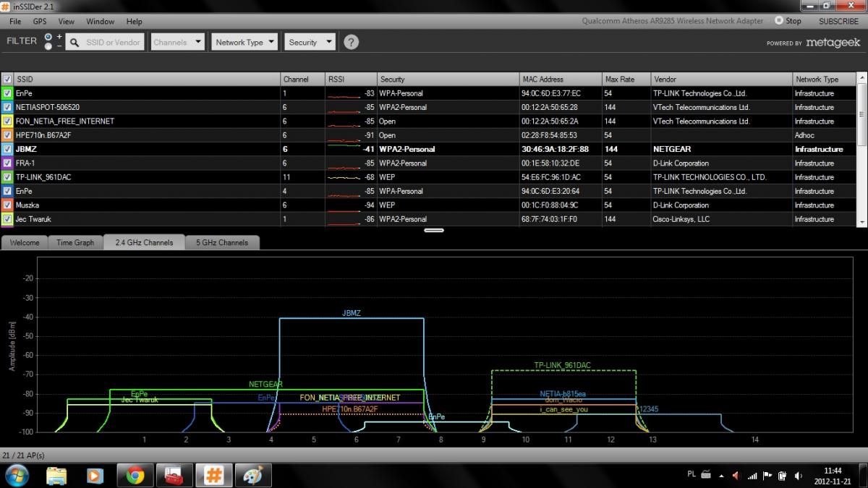Open the Help menu
Viewport: 868px width, 488px height.
tap(134, 22)
